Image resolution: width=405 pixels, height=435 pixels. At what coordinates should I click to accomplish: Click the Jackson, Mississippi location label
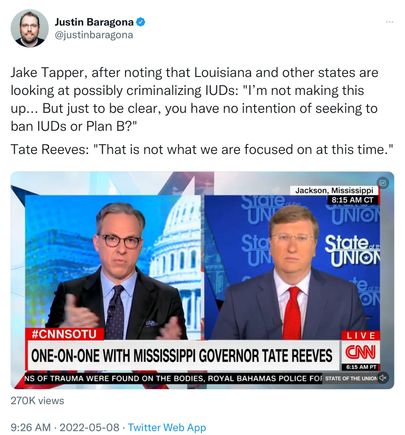pyautogui.click(x=336, y=190)
